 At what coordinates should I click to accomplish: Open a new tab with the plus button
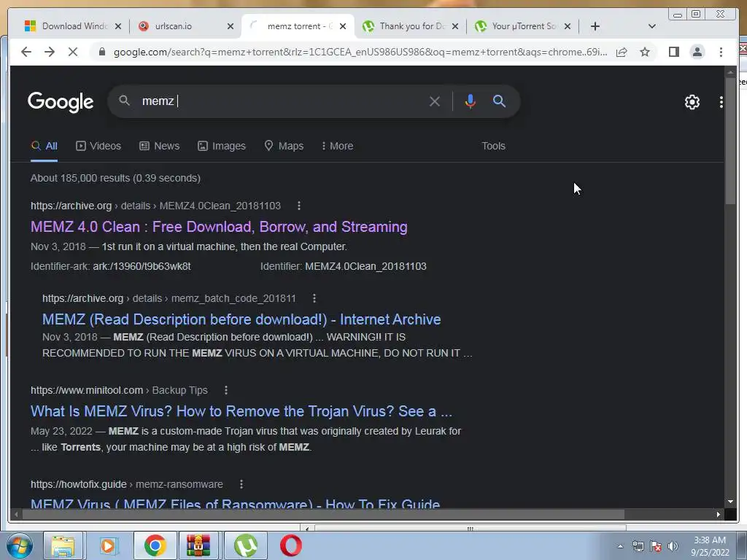(595, 26)
